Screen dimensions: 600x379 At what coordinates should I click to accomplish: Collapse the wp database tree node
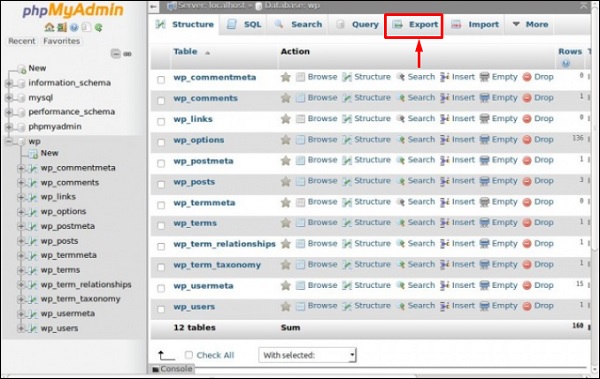coord(8,142)
